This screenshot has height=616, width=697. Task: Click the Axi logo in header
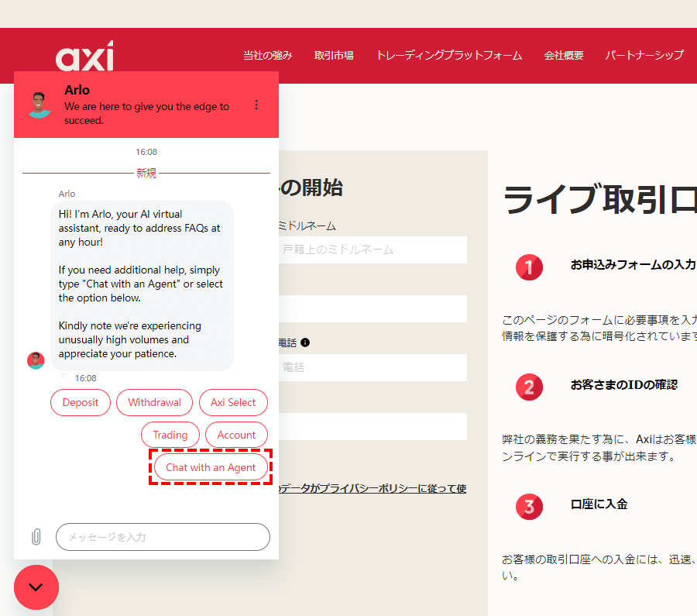tap(84, 56)
